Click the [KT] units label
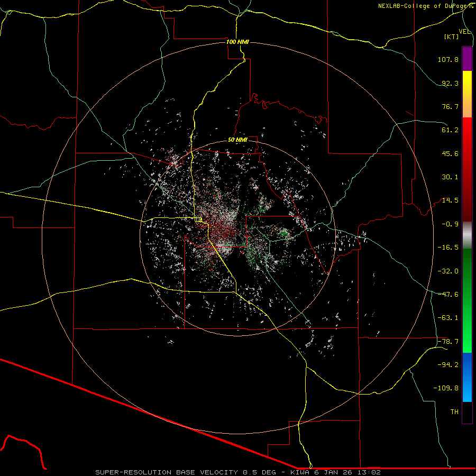This screenshot has height=476, width=476. click(452, 36)
